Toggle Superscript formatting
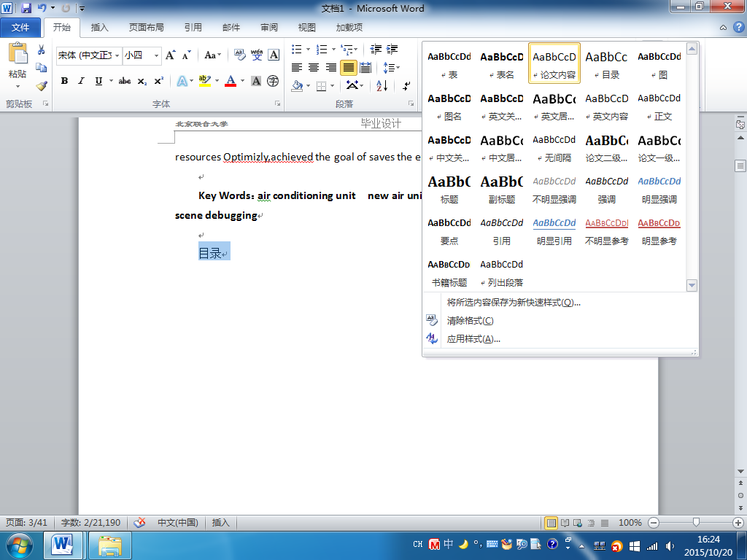747x560 pixels. [158, 81]
